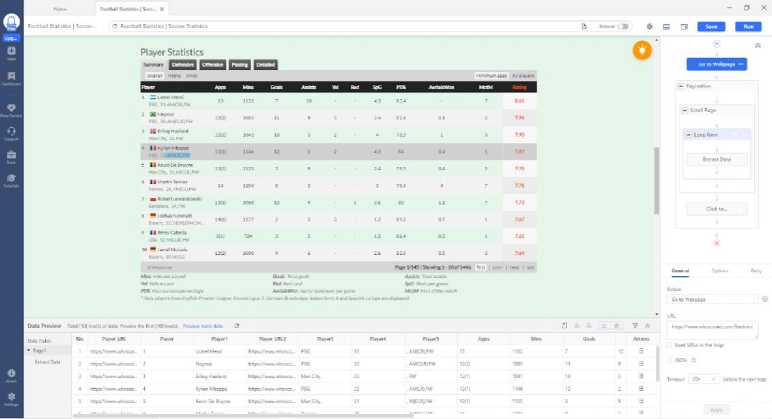Image resolution: width=772 pixels, height=419 pixels.
Task: Click the Preview more data link
Action: pos(203,326)
